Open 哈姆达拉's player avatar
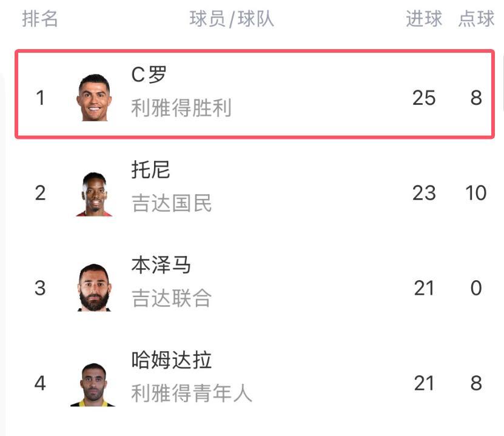 coord(93,385)
